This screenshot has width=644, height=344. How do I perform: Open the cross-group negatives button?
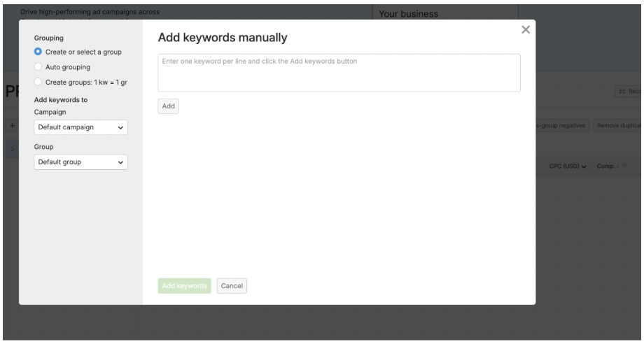click(563, 125)
